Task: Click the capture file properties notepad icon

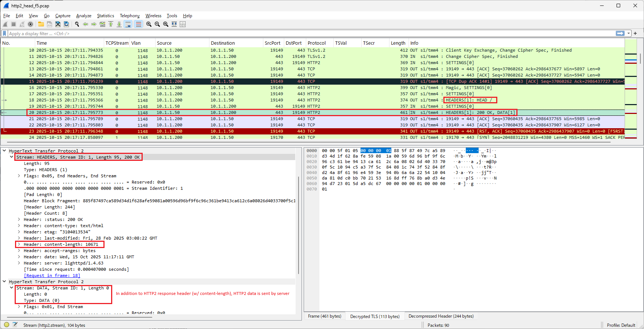Action: pyautogui.click(x=15, y=325)
